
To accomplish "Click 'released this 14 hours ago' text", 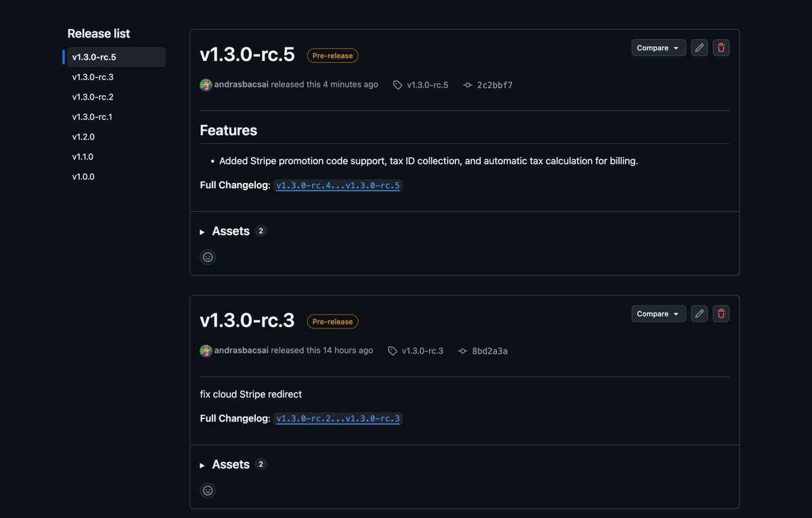I will (x=322, y=350).
